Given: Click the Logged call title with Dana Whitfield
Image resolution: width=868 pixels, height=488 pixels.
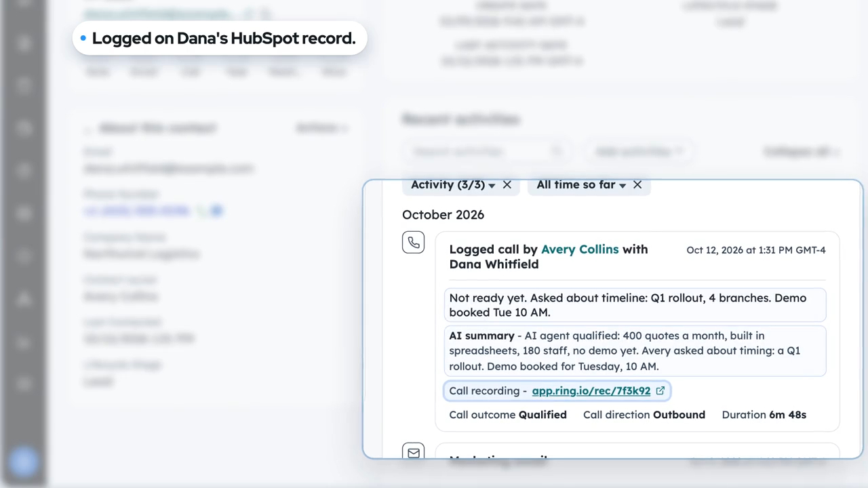Looking at the screenshot, I should coord(549,257).
